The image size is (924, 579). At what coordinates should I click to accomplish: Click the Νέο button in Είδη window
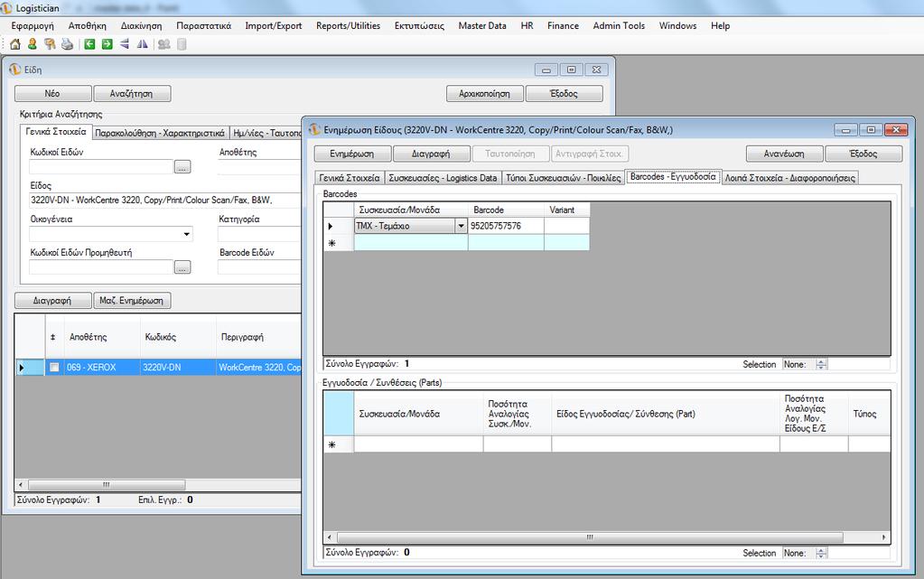click(52, 94)
